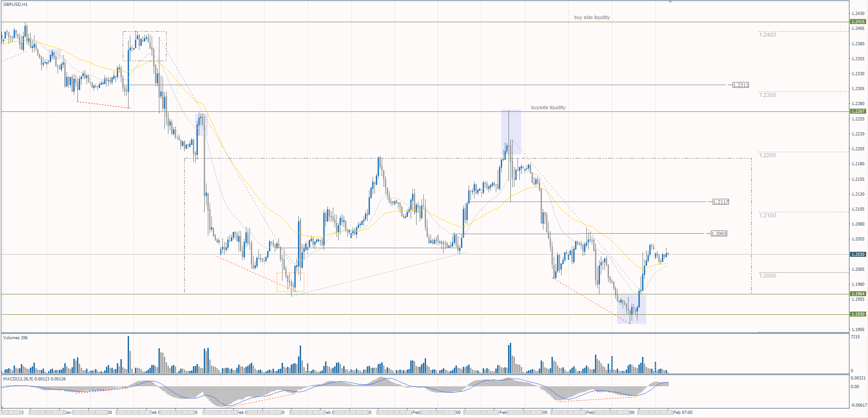Click the -0.00617 MACD scale value
This screenshot has width=868, height=418.
858,405
